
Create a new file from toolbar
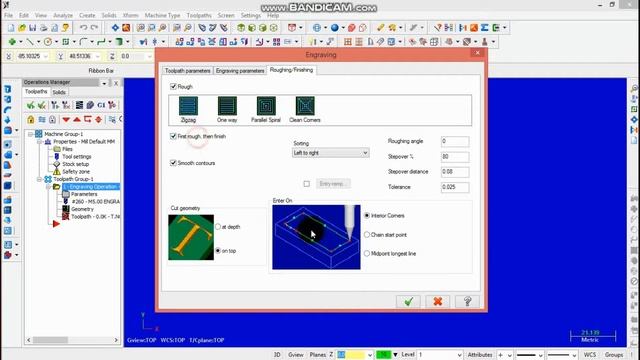pos(11,28)
